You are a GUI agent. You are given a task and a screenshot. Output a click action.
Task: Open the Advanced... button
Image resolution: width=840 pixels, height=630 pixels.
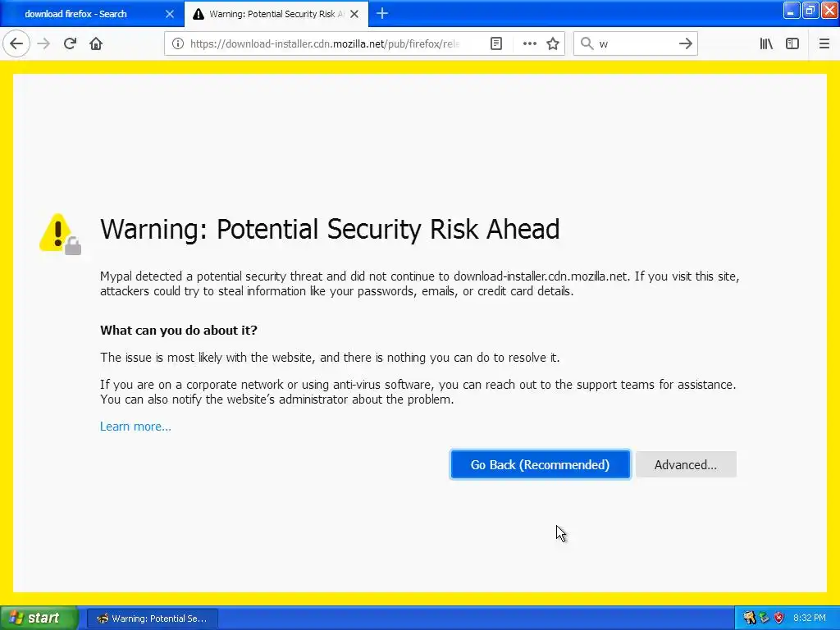(686, 464)
